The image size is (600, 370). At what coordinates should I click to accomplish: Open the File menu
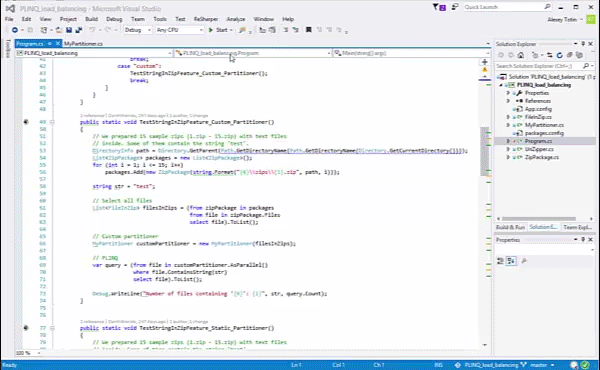[x=9, y=19]
